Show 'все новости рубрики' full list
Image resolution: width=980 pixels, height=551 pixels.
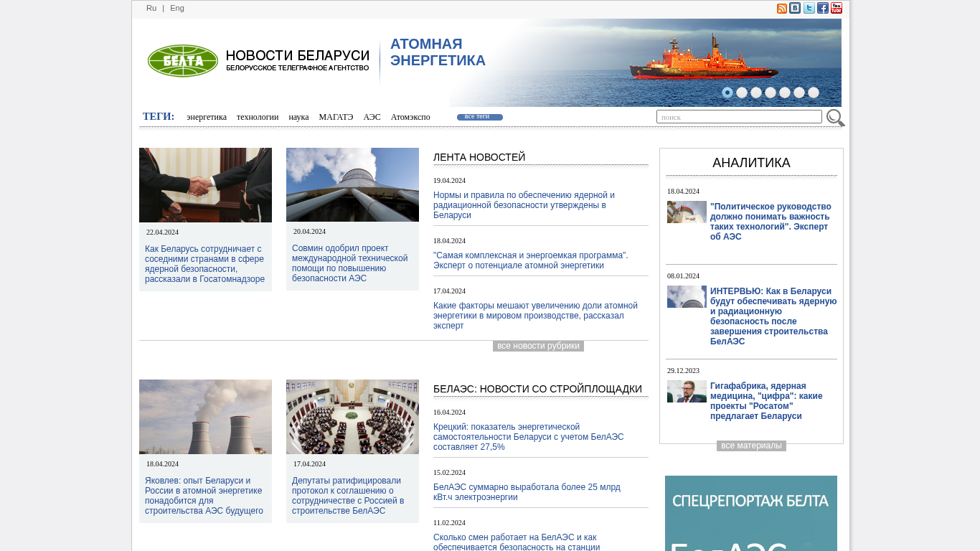pos(538,347)
